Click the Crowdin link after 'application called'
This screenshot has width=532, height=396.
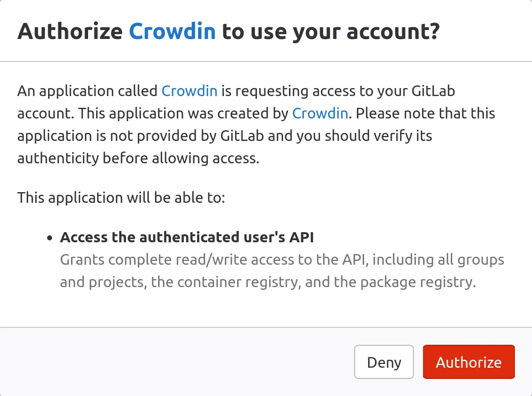[190, 91]
